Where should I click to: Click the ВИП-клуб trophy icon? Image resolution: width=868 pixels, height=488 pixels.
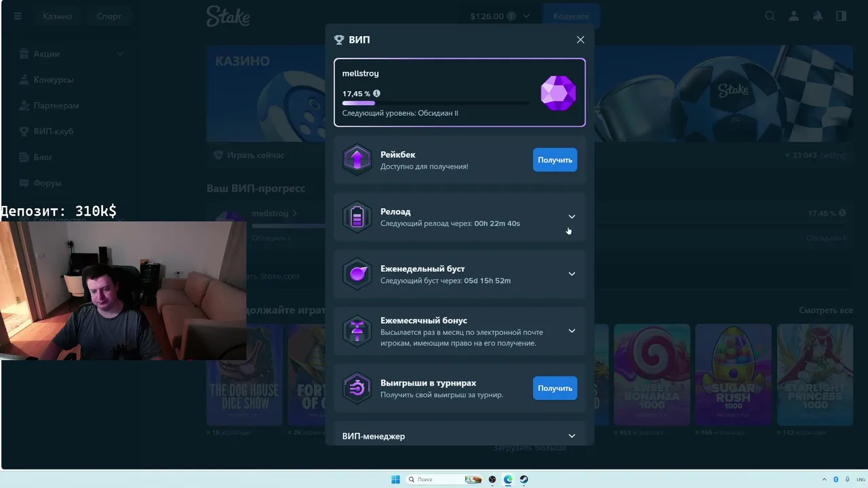(x=24, y=131)
